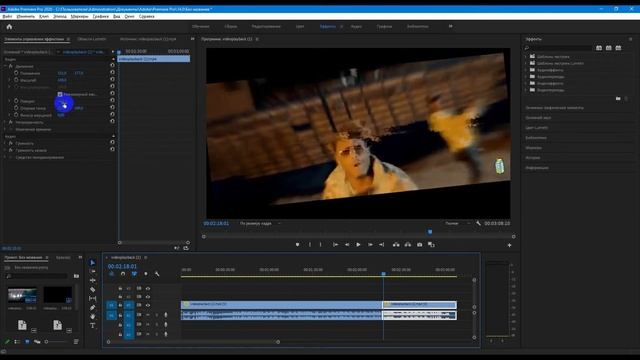This screenshot has width=640, height=360.
Task: Switch the Project panel to freeform view
Action: pyautogui.click(x=37, y=342)
